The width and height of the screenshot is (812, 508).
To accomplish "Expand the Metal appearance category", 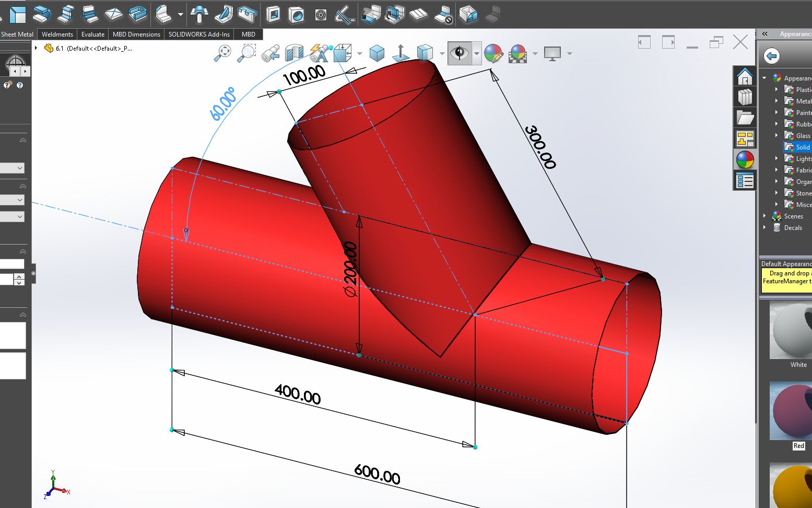I will coord(776,101).
